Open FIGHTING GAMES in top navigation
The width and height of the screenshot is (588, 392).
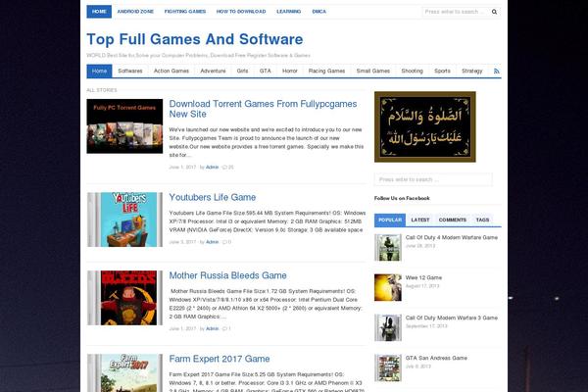185,12
